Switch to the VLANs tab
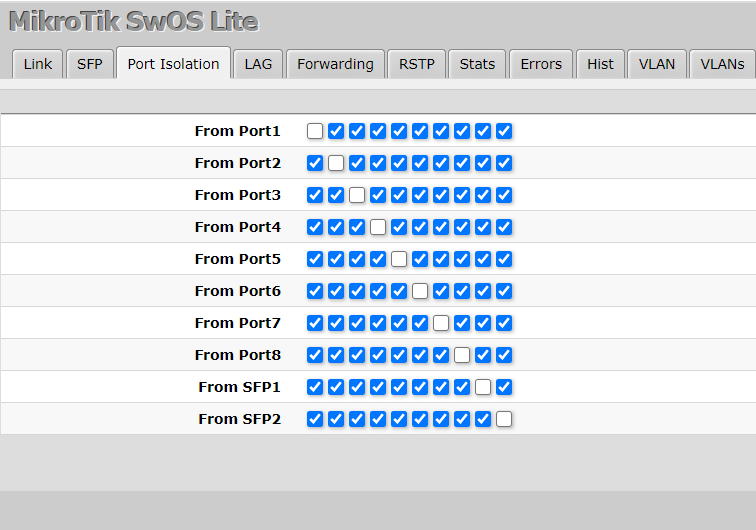The image size is (756, 530). click(722, 64)
